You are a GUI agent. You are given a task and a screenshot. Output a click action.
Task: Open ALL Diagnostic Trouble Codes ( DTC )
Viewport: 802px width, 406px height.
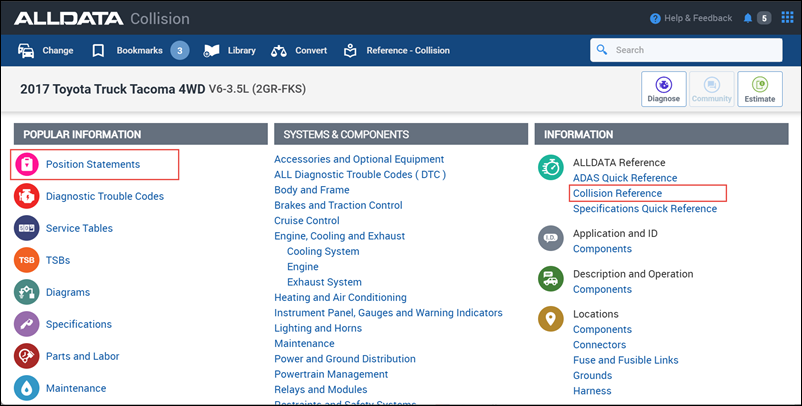(x=360, y=174)
